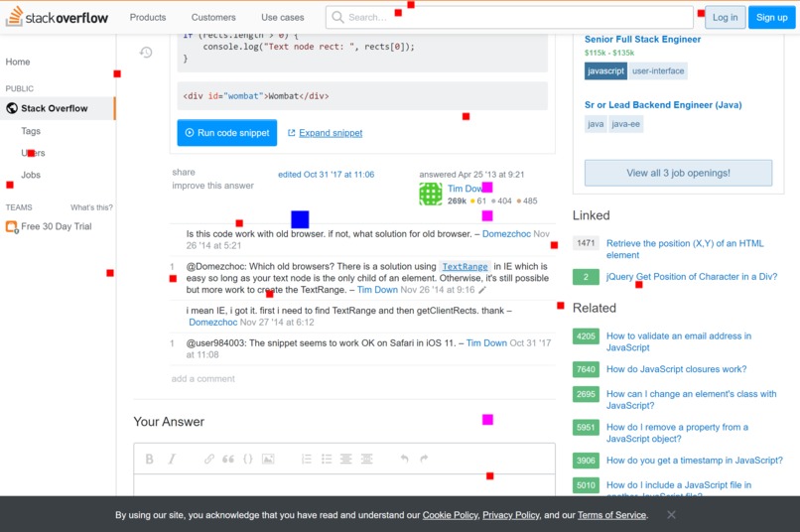Insert a hyperlink with the link icon
800x532 pixels.
(x=209, y=459)
